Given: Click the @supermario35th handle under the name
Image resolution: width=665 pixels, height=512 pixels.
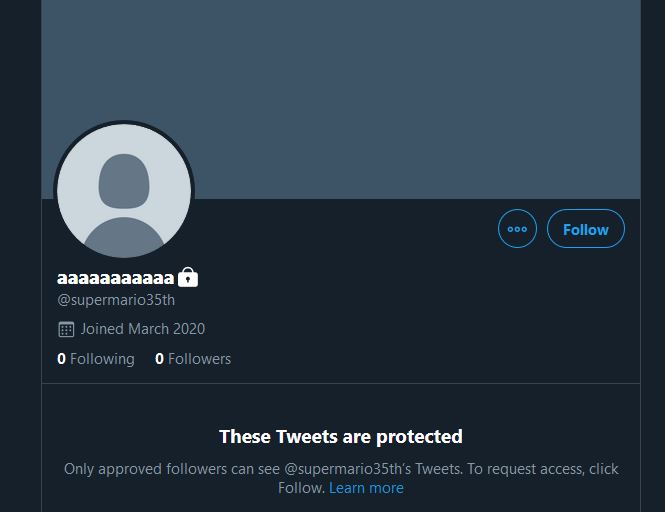Looking at the screenshot, I should pyautogui.click(x=116, y=300).
